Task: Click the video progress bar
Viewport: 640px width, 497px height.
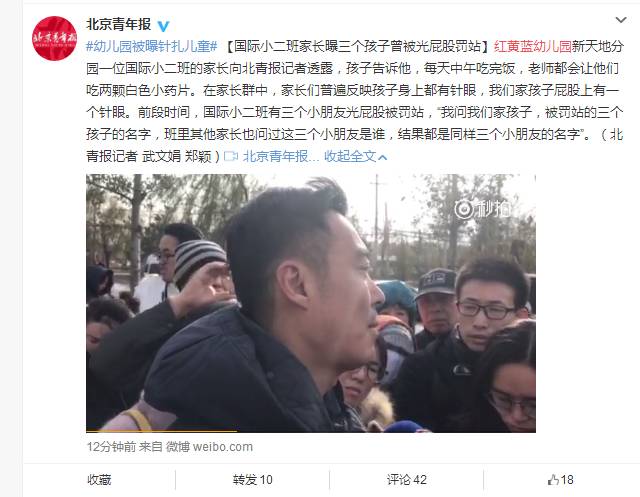Action: point(311,431)
